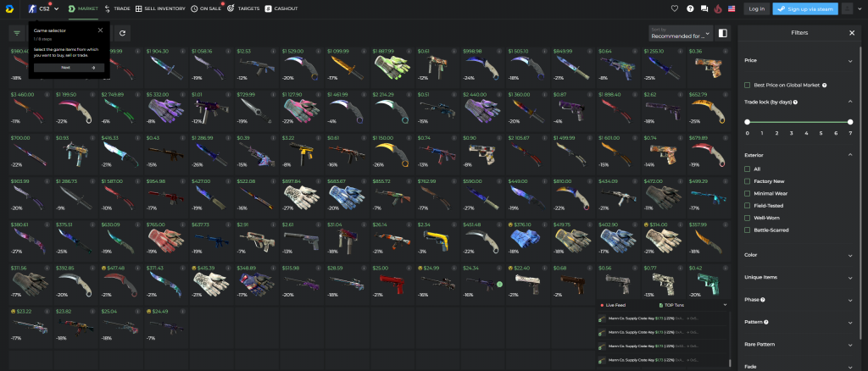The height and width of the screenshot is (371, 868).
Task: Expand the Unique Items filter section
Action: click(850, 277)
